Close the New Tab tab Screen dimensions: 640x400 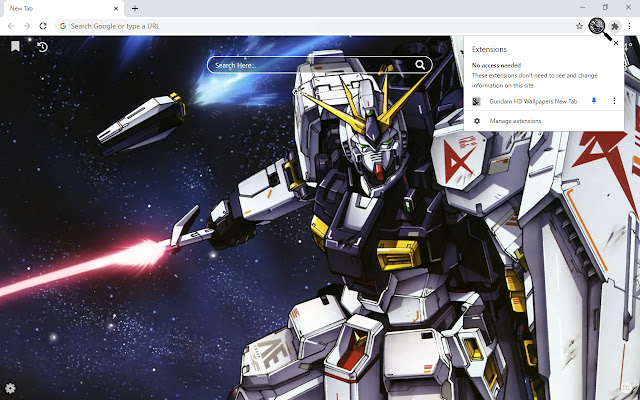tap(116, 8)
